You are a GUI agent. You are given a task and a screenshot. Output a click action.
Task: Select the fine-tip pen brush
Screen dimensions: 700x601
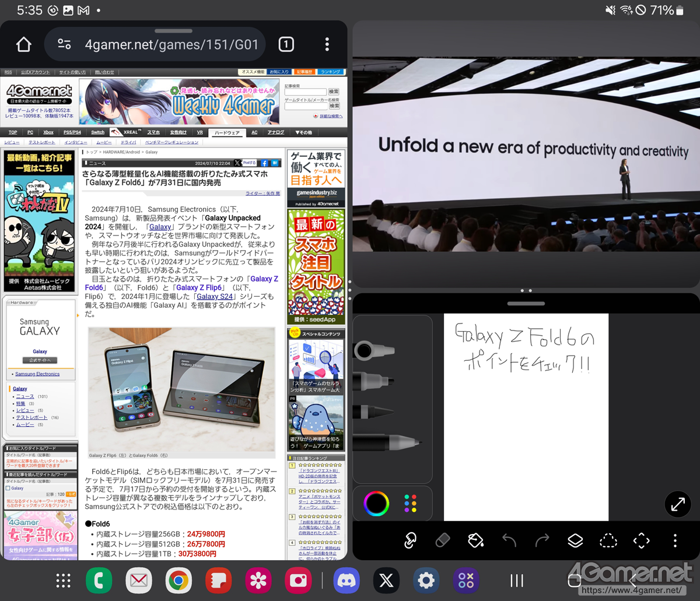pyautogui.click(x=387, y=442)
